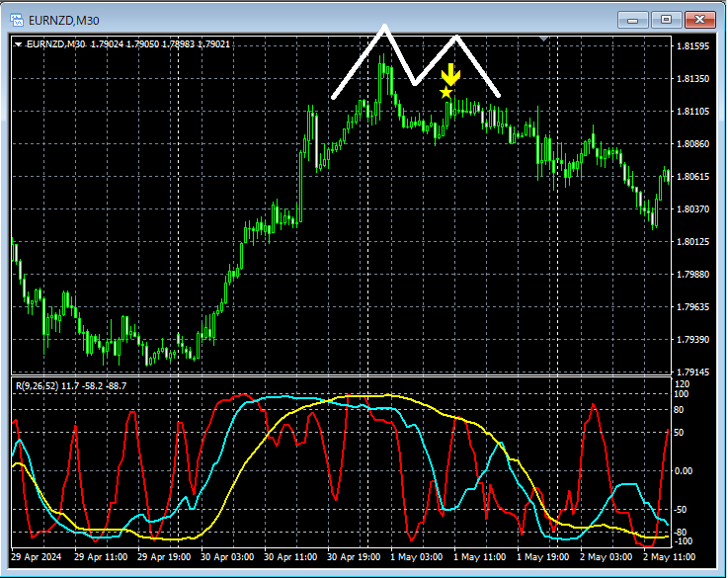Click the 1.80370 price scale label
The width and height of the screenshot is (728, 578).
(x=692, y=208)
